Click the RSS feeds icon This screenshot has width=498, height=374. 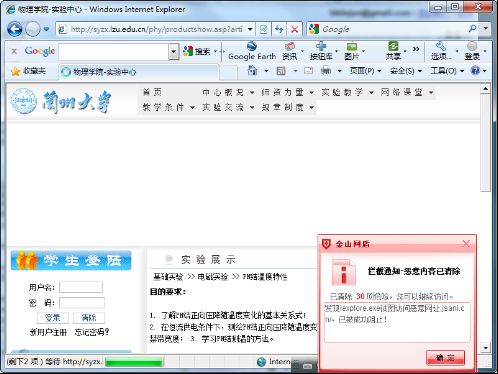[281, 71]
